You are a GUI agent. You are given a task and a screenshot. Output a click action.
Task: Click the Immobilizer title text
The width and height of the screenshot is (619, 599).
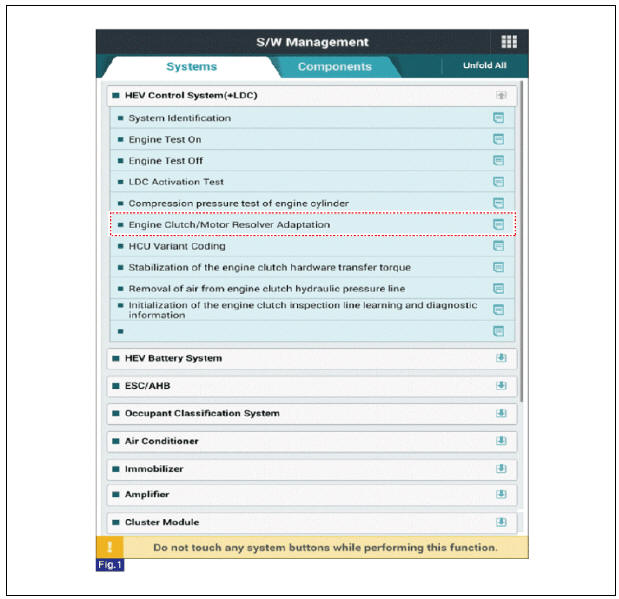click(154, 469)
